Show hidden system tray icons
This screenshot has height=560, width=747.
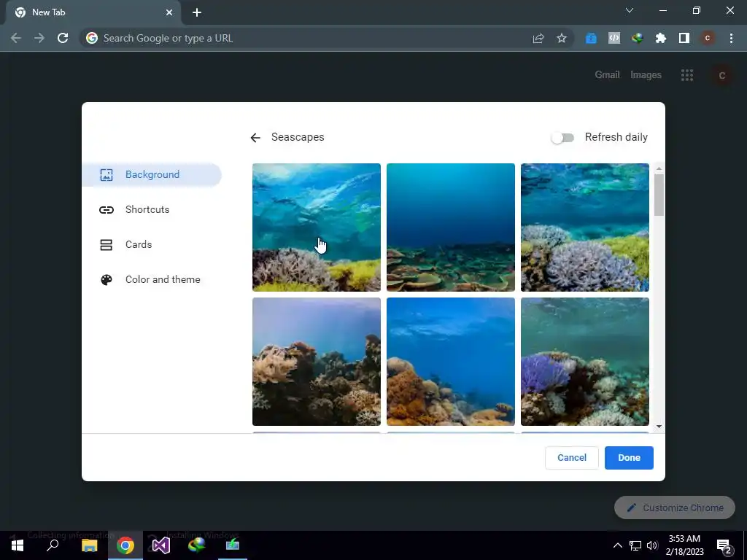point(617,545)
